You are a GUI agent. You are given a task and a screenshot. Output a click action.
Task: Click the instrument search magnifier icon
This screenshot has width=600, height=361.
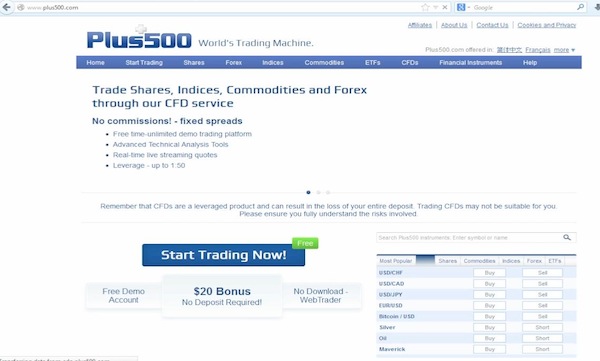tap(567, 237)
